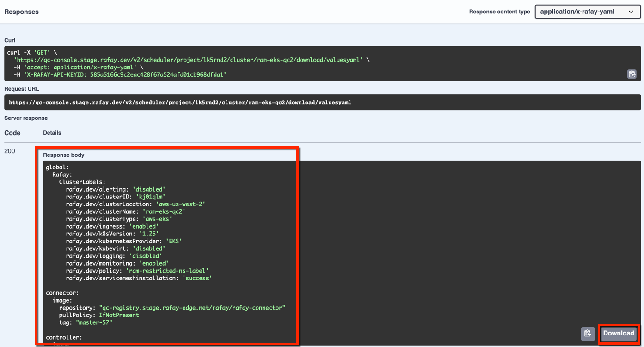The image size is (644, 347).
Task: Click the X-RAFAY-API-KEYID header line
Action: tap(120, 74)
